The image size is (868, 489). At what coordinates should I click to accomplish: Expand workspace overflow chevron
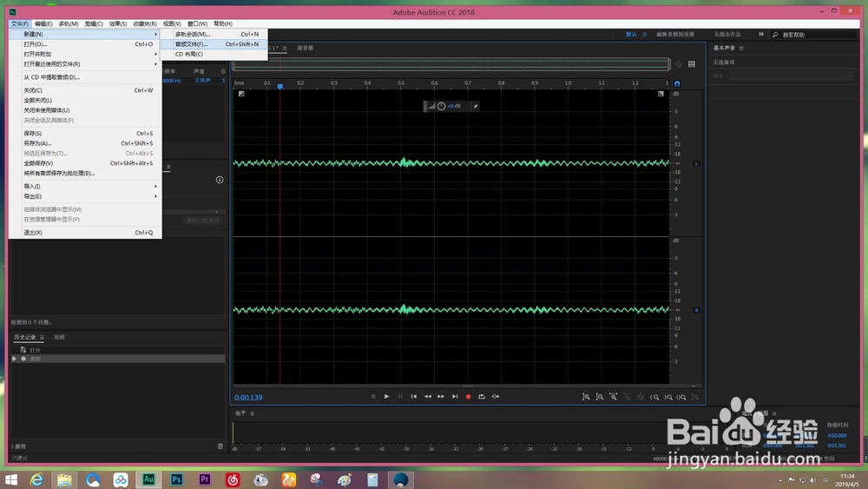click(x=761, y=35)
